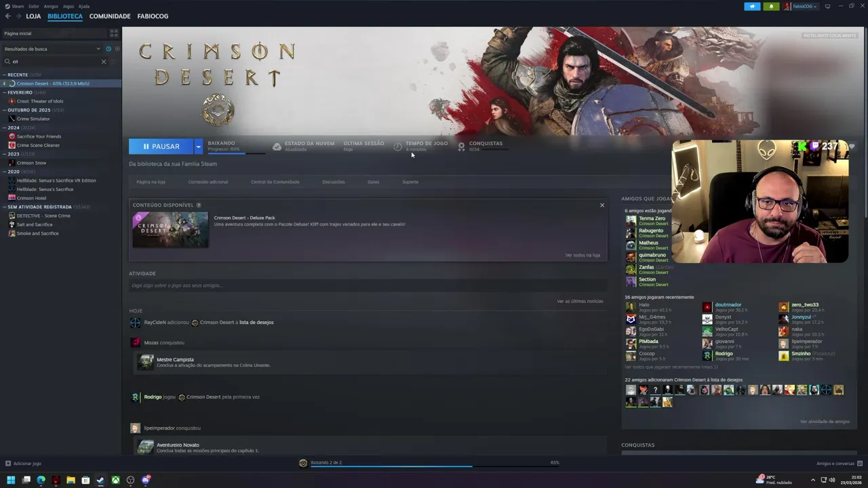Select Crimson Hotel in library list

click(31, 198)
